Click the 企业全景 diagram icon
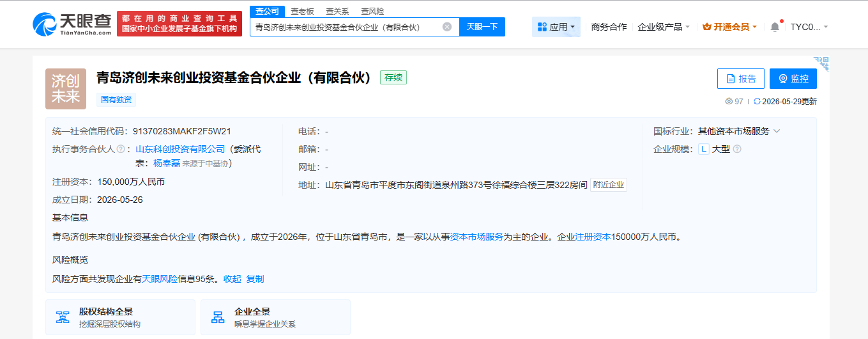Screen dimensions: 868x339 [218, 317]
